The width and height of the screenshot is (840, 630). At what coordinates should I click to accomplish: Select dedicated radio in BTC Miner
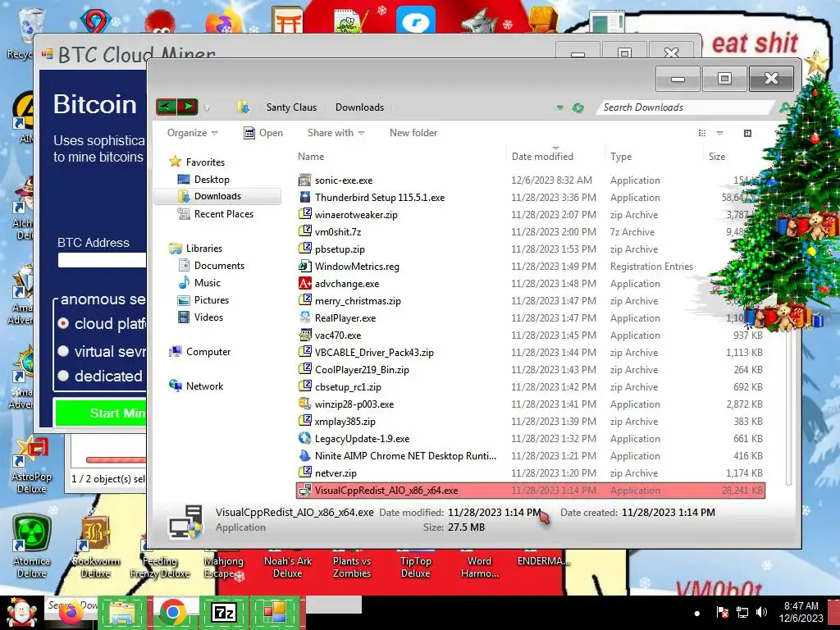tap(63, 376)
